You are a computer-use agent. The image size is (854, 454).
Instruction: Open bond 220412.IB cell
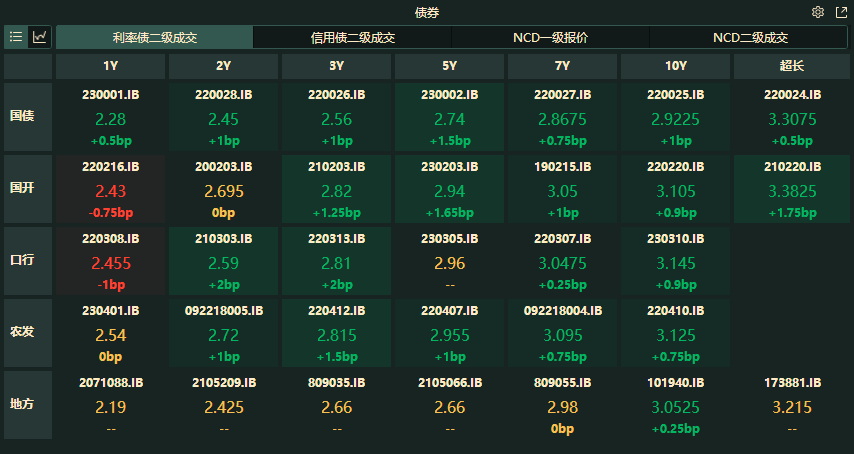pyautogui.click(x=337, y=333)
